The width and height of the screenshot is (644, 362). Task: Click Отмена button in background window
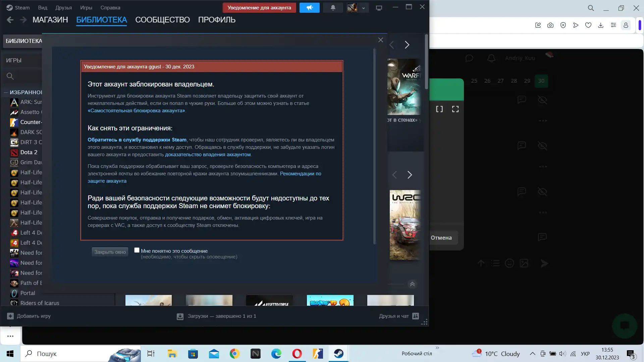point(441,238)
